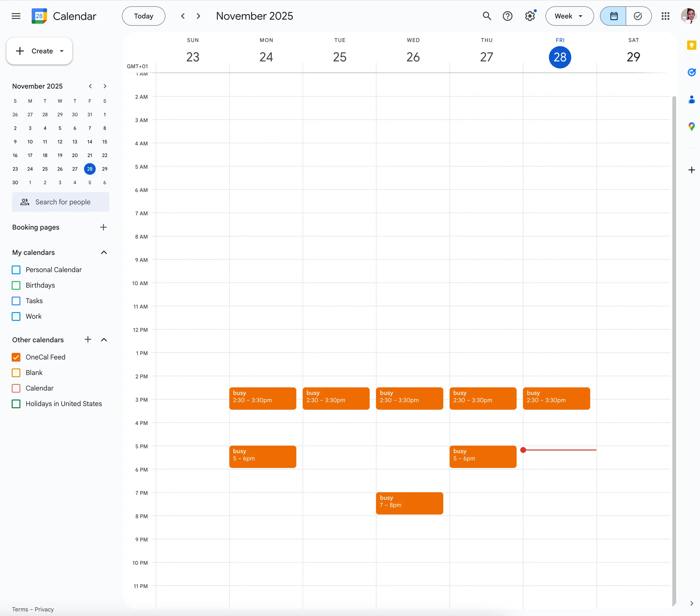Open the Tasks side panel
This screenshot has height=616, width=700.
(691, 72)
